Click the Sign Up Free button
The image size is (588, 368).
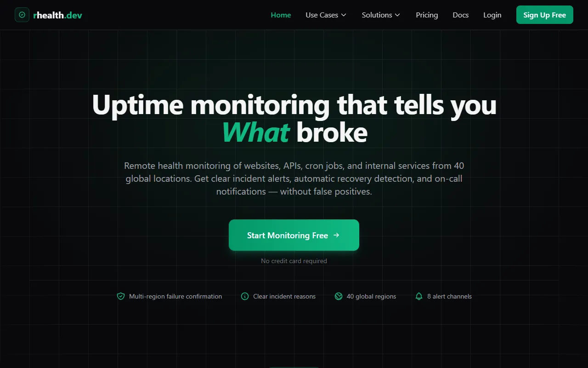pyautogui.click(x=545, y=15)
